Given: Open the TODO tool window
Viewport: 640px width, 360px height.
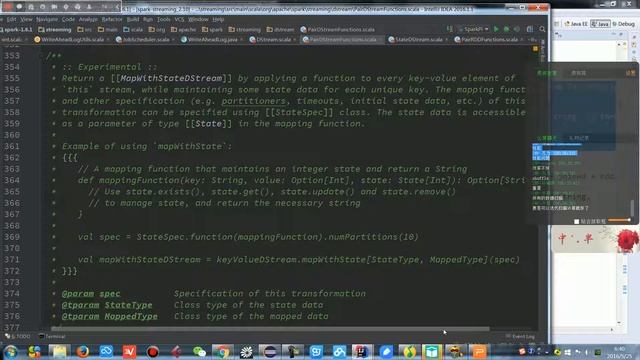Looking at the screenshot, I should (x=18, y=337).
